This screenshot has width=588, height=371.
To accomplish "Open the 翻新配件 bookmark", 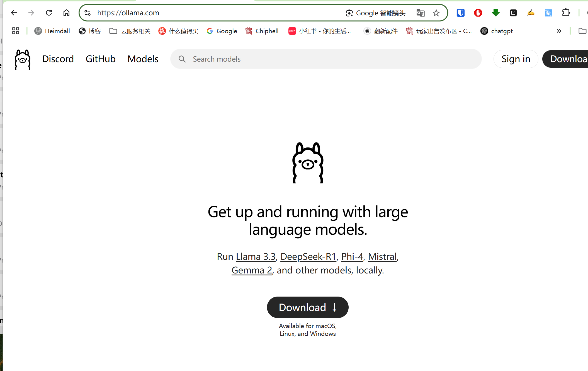I will coord(381,31).
